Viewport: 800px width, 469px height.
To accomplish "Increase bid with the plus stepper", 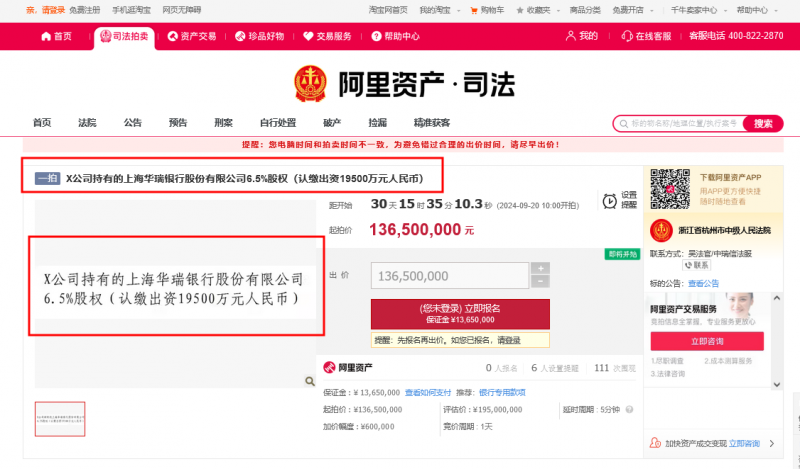I will (x=540, y=268).
